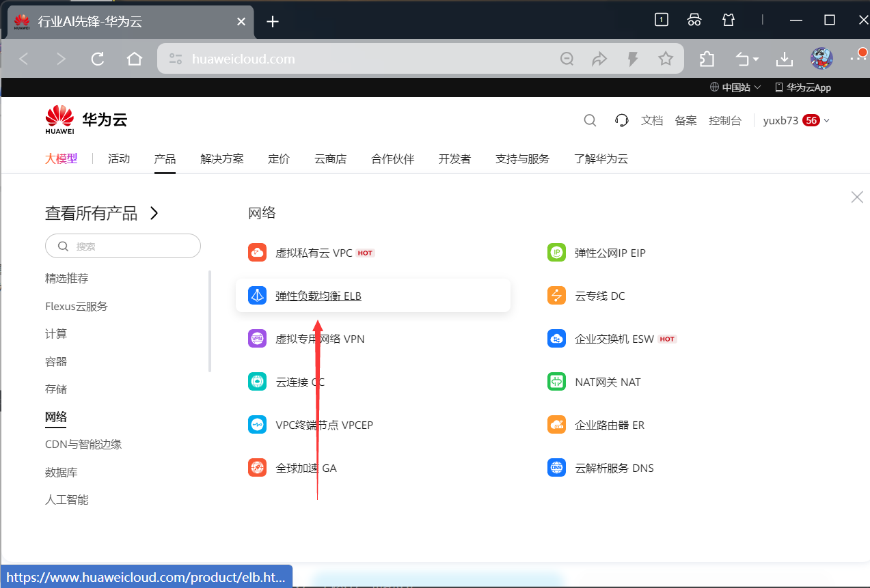
Task: Click the lightning bolt icon in address bar
Action: pos(633,59)
